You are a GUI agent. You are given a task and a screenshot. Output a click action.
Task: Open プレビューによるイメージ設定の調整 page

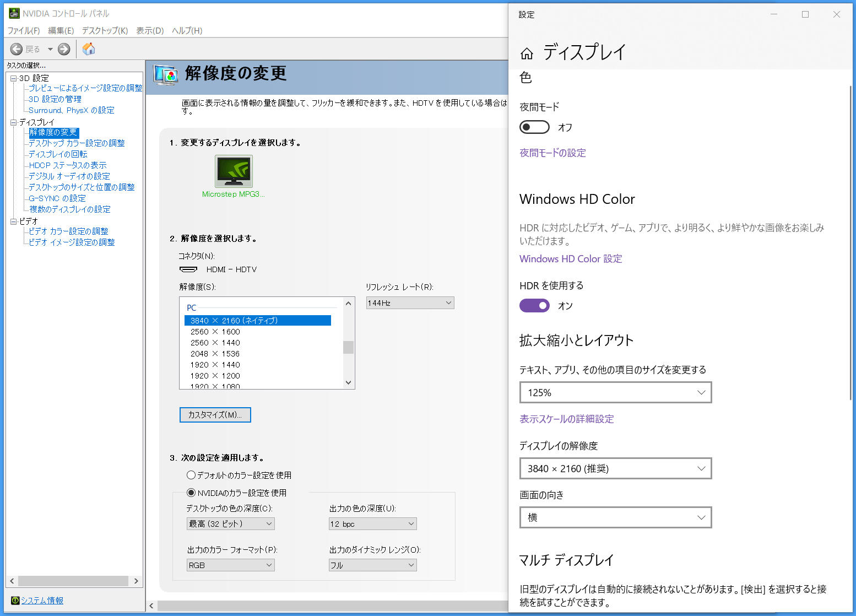point(85,88)
